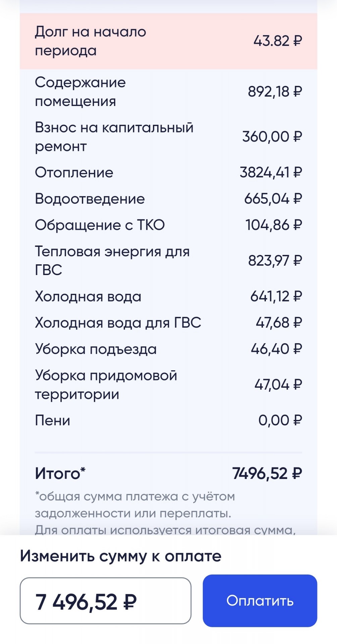Tap the Уборка подъезда charge
The width and height of the screenshot is (337, 644).
168,349
